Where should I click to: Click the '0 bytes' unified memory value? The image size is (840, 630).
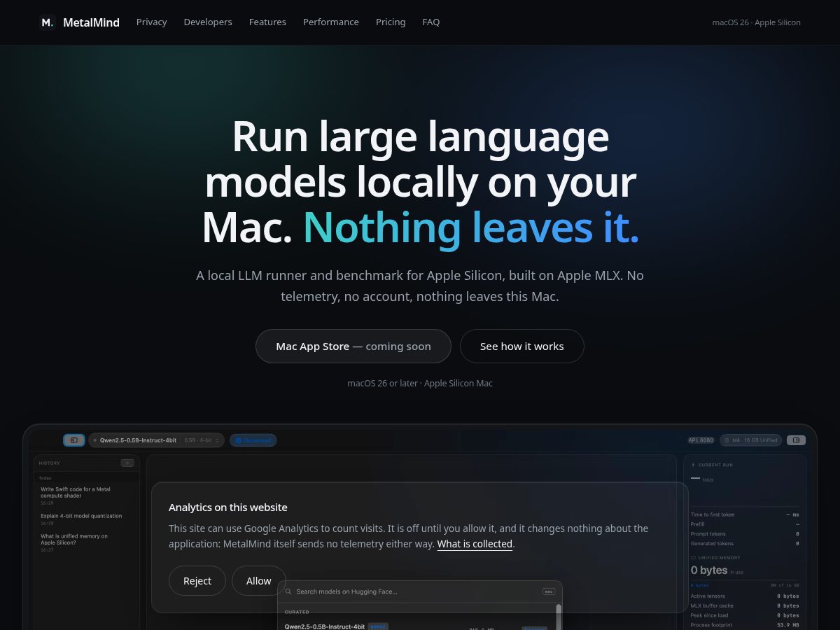[x=709, y=570]
